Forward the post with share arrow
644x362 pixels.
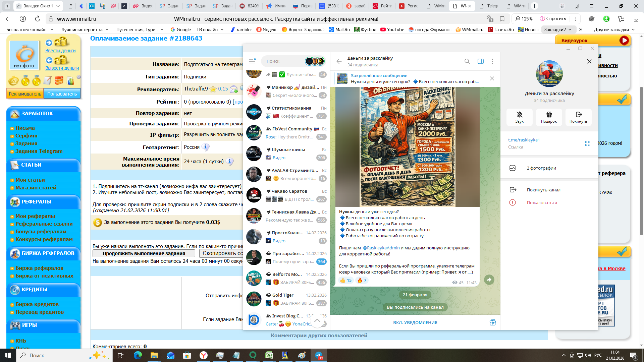click(489, 280)
